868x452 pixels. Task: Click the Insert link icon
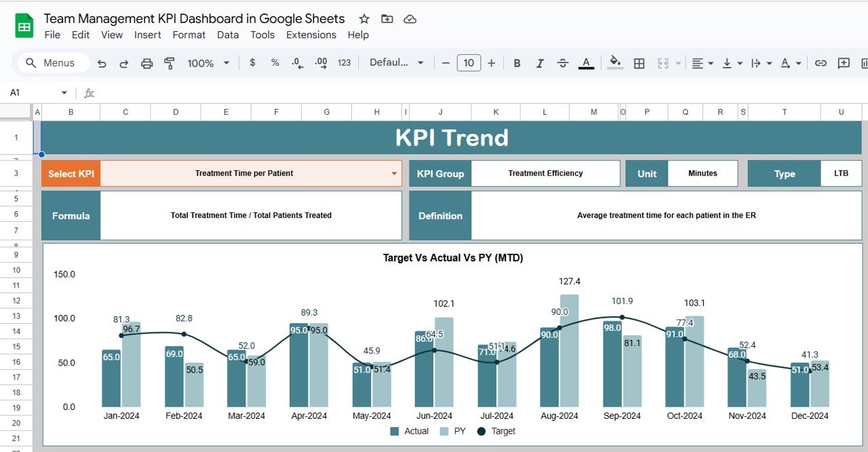pyautogui.click(x=821, y=62)
